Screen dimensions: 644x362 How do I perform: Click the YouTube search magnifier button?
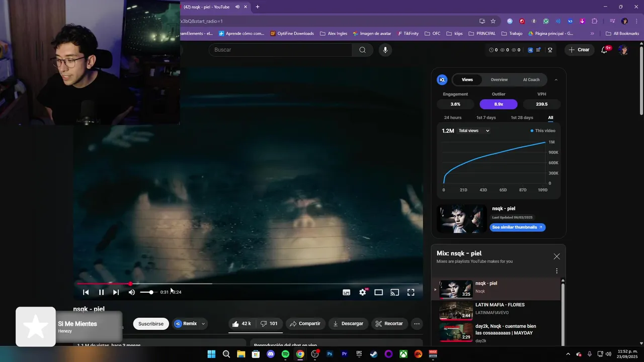362,50
